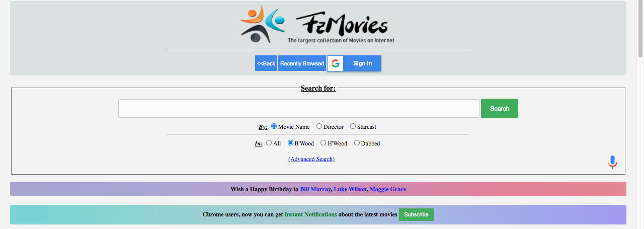
Task: Open the Advanced Search link
Action: pyautogui.click(x=311, y=159)
